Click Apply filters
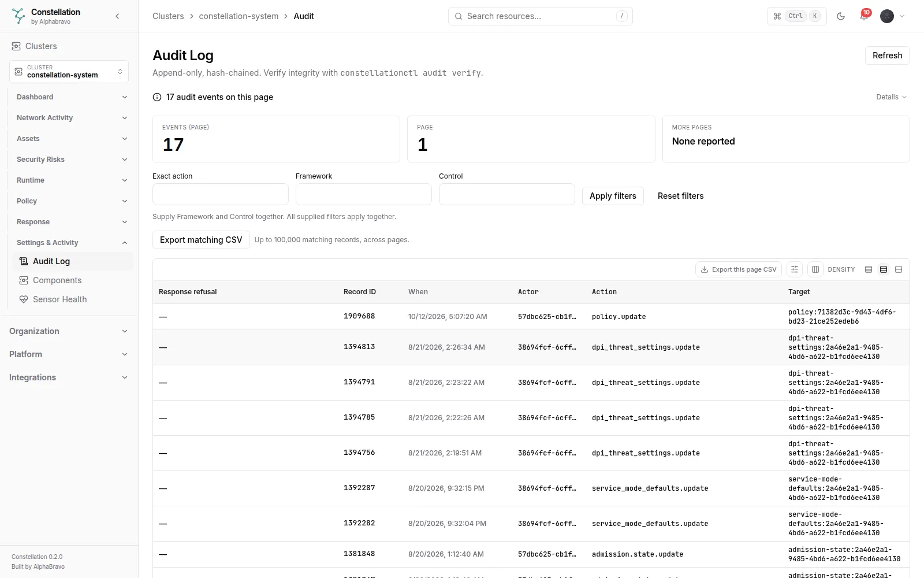924x578 pixels. click(x=613, y=196)
